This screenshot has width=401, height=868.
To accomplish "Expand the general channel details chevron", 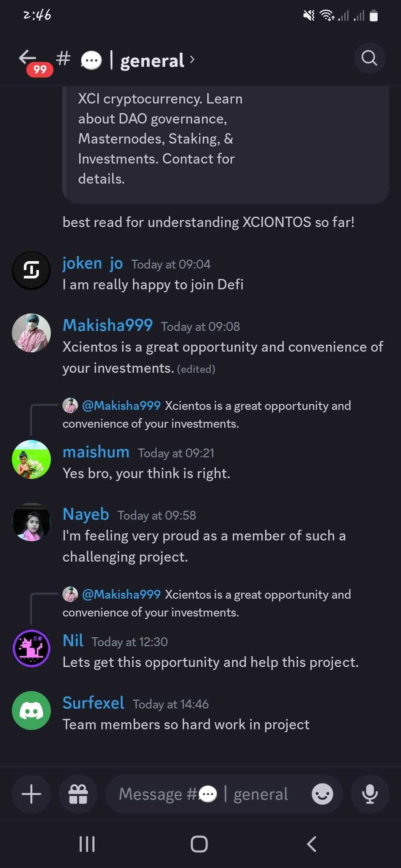I will pyautogui.click(x=192, y=59).
